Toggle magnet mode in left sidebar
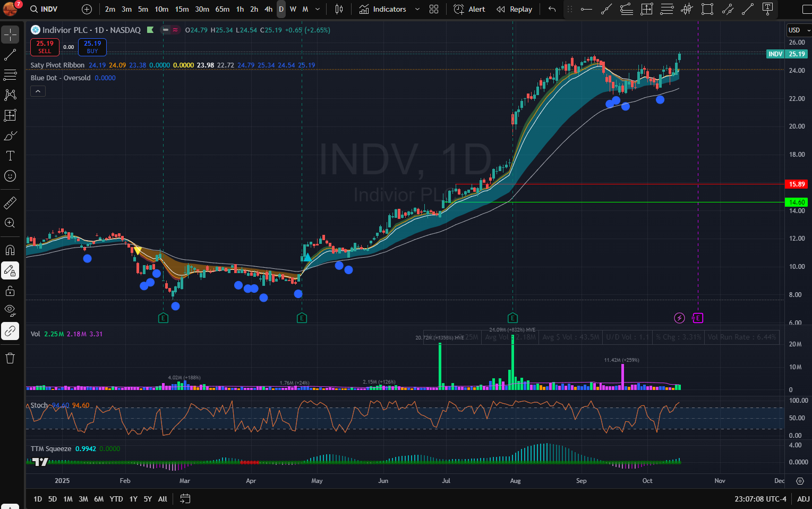The width and height of the screenshot is (812, 509). 10,250
